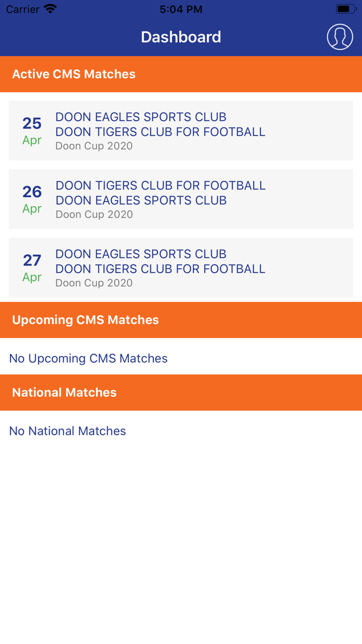Tap the Upcoming CMS Matches section header
Image resolution: width=362 pixels, height=644 pixels.
86,319
